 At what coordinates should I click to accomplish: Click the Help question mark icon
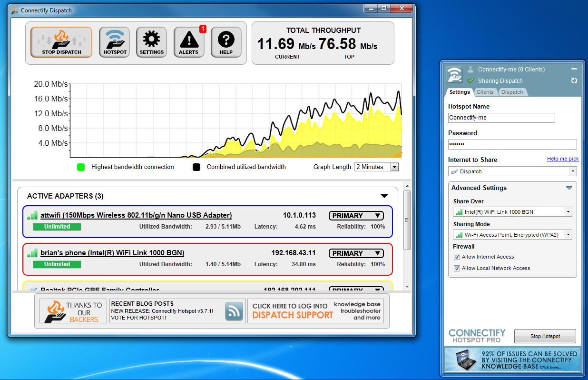(226, 41)
